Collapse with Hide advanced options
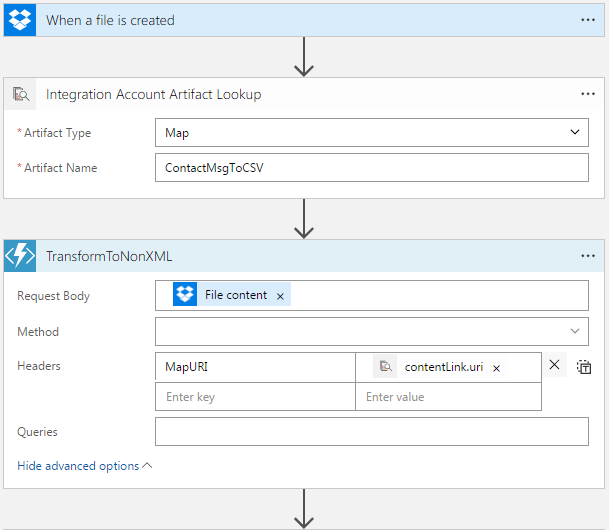This screenshot has width=609, height=530. coord(85,466)
